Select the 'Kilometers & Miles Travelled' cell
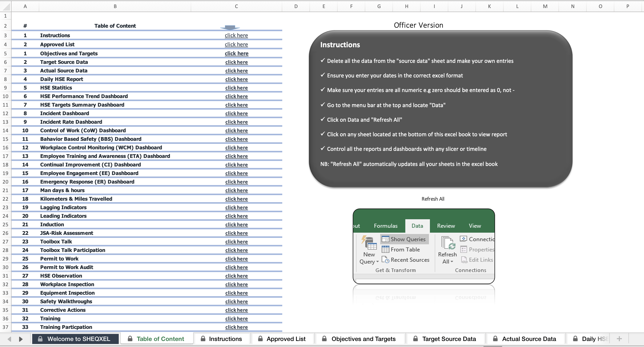 pyautogui.click(x=115, y=199)
